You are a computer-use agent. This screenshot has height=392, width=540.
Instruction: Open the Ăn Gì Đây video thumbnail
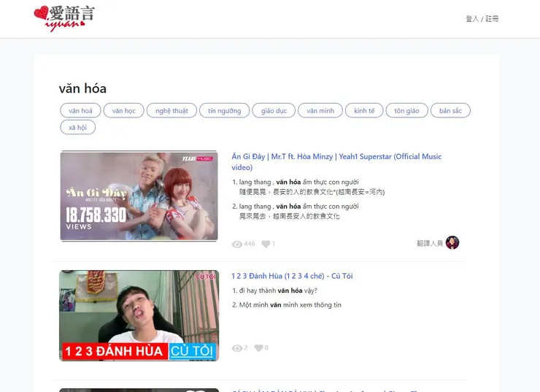(x=139, y=196)
